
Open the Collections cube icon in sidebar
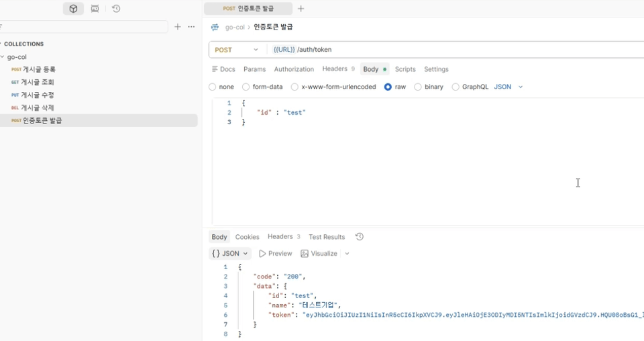74,9
